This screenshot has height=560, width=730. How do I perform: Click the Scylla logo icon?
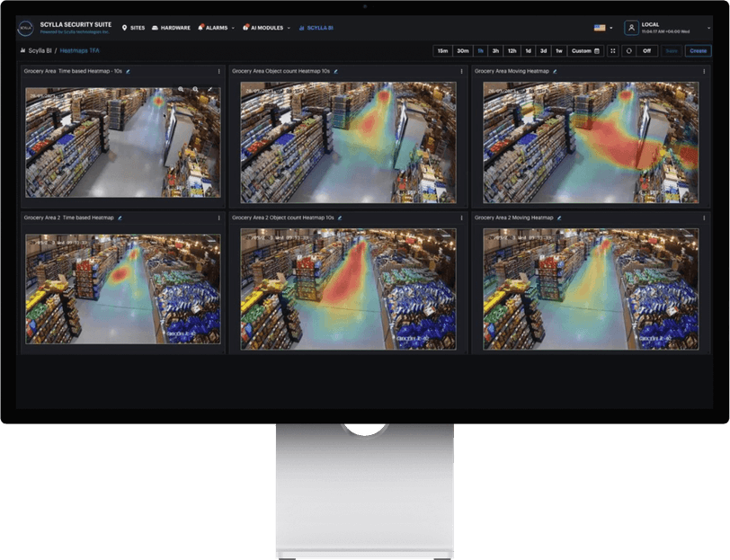click(25, 28)
